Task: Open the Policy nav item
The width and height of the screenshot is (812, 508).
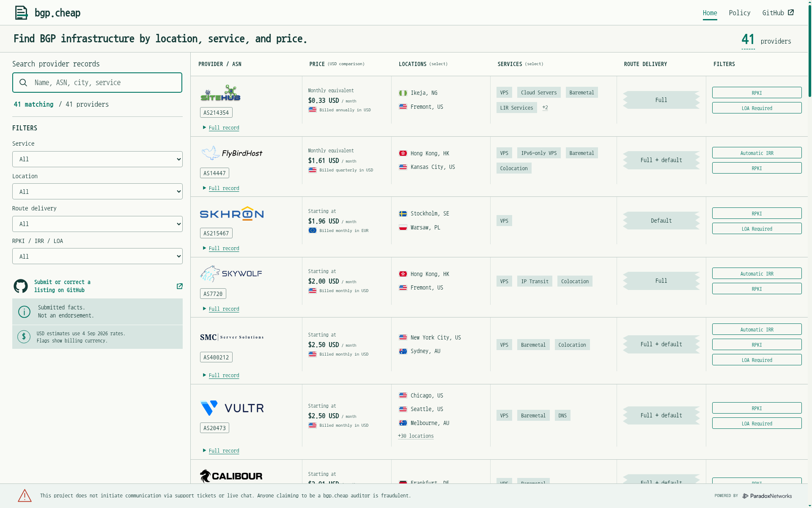Action: pos(739,13)
